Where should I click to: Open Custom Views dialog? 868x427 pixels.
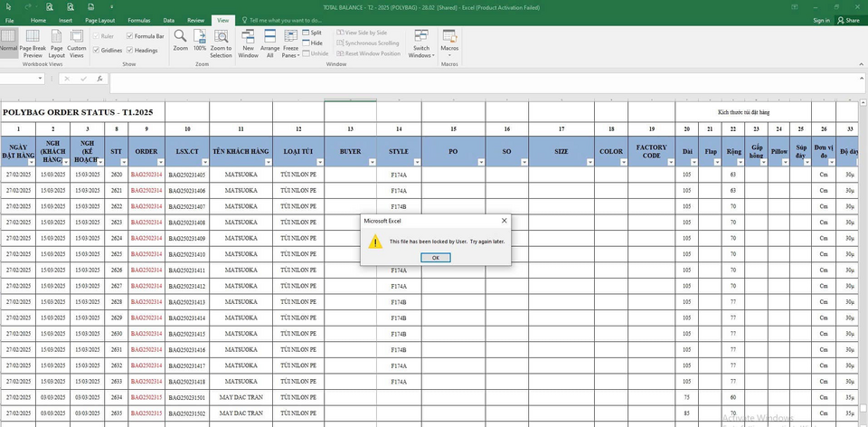(x=77, y=43)
